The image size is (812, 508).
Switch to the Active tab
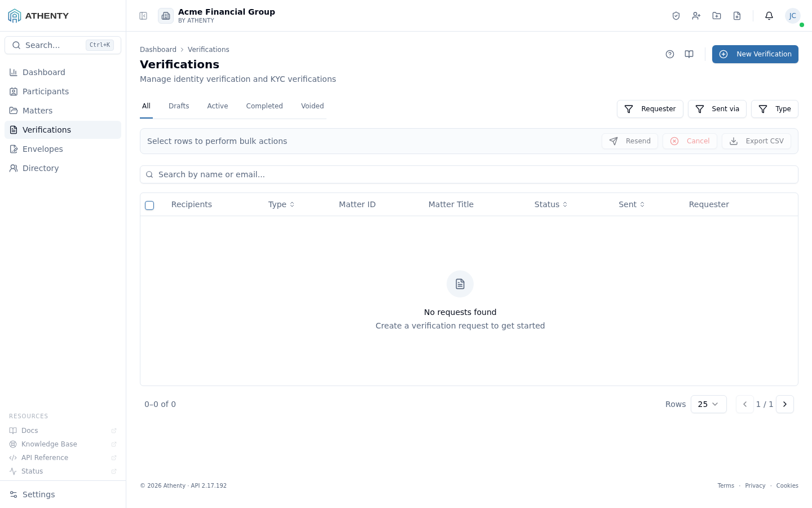tap(218, 106)
